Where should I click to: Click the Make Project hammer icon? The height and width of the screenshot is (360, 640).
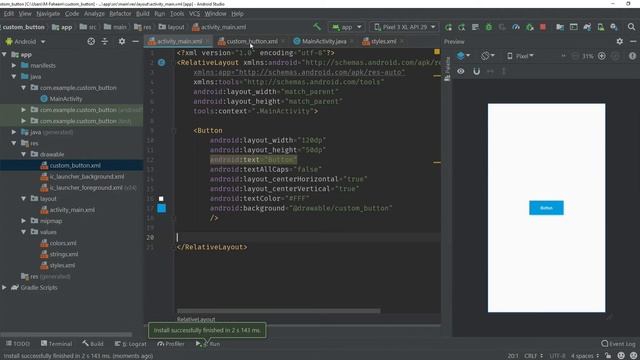[317, 27]
